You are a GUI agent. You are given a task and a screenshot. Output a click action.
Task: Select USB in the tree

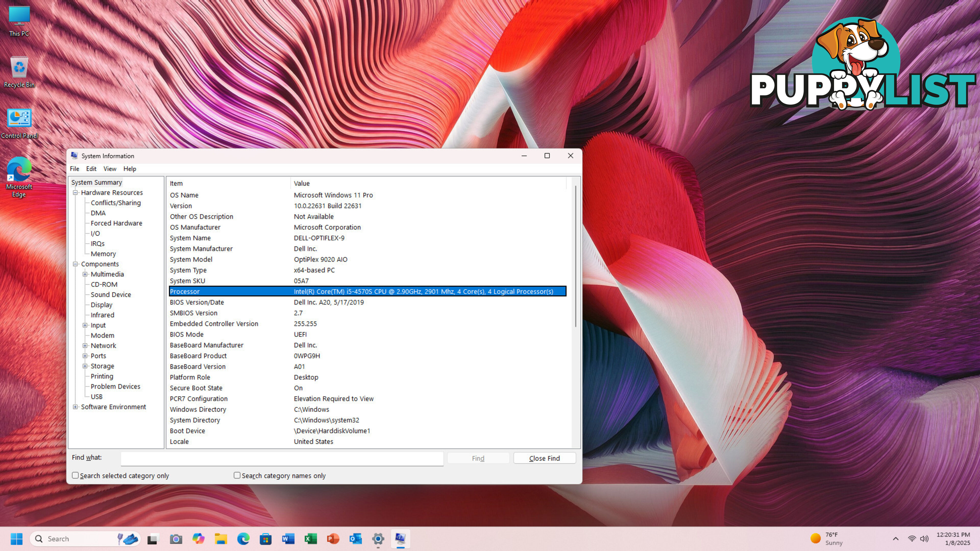(x=97, y=397)
